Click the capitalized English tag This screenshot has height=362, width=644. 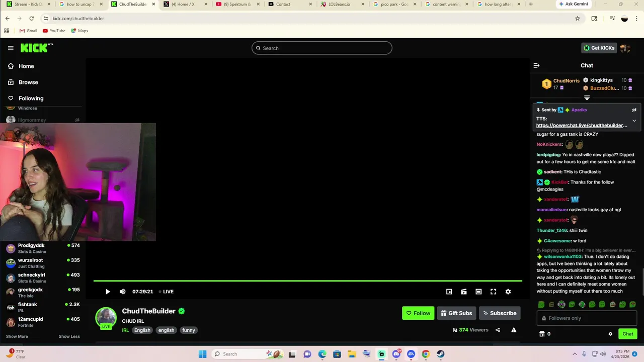coord(142,330)
